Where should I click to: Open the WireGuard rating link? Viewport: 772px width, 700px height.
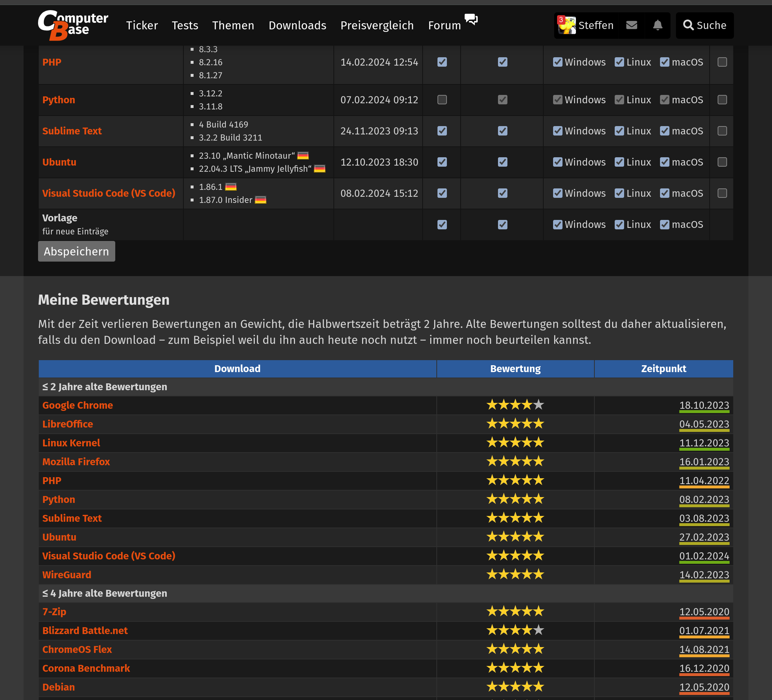tap(67, 575)
